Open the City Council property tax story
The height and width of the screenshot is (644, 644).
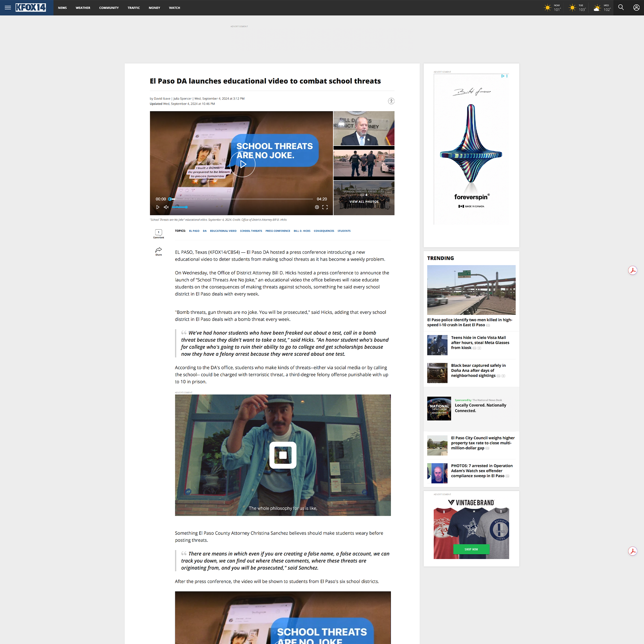483,443
